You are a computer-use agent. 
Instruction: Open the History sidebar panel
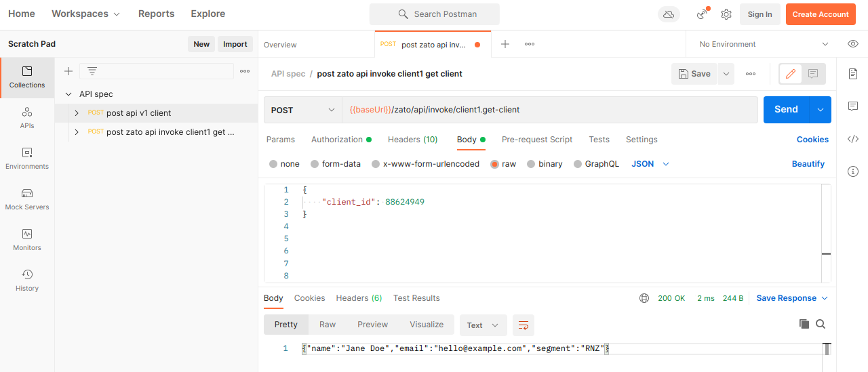[27, 281]
